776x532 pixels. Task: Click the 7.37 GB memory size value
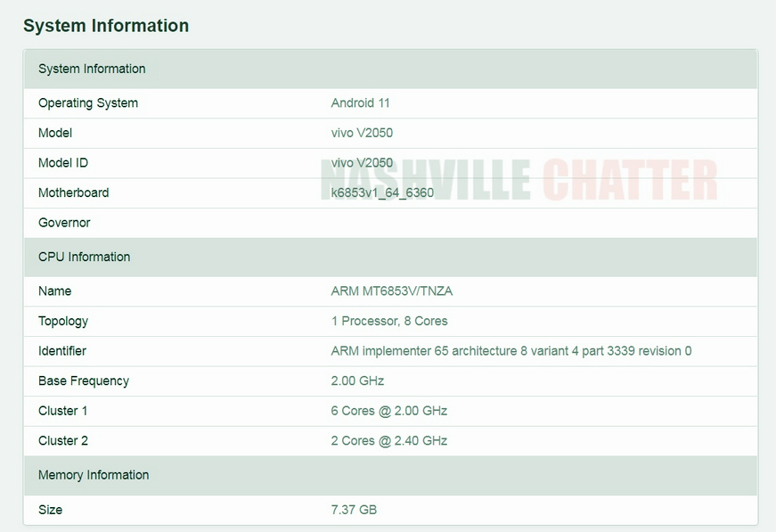click(354, 510)
